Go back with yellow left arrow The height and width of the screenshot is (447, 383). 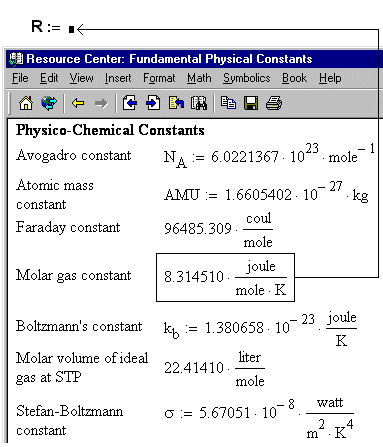[x=78, y=103]
